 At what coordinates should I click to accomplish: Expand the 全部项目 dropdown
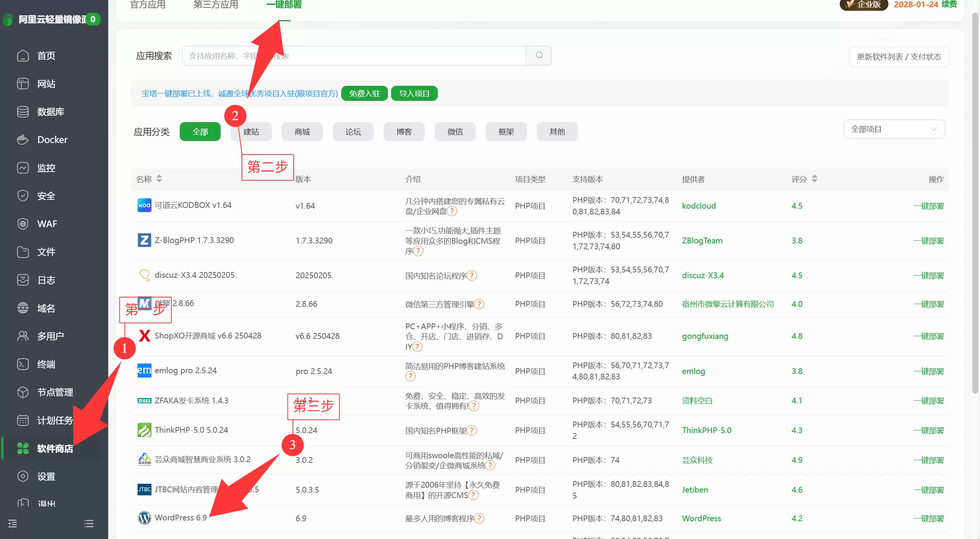click(894, 129)
